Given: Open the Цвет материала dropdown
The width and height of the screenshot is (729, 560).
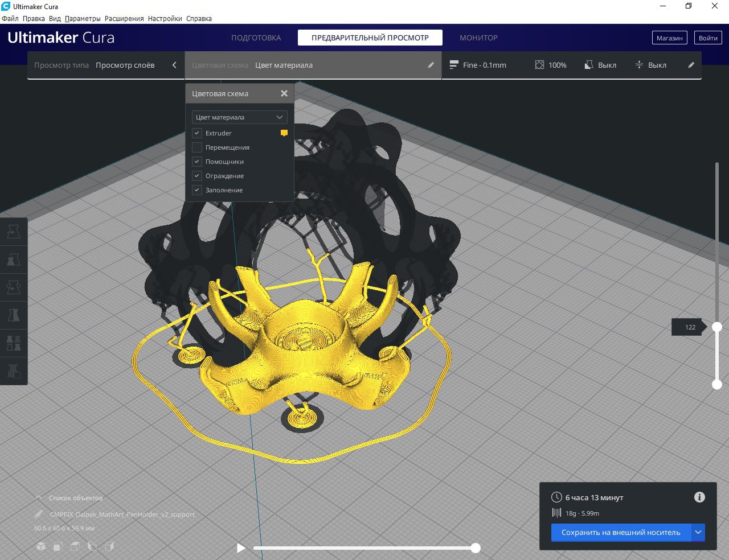Looking at the screenshot, I should tap(239, 117).
